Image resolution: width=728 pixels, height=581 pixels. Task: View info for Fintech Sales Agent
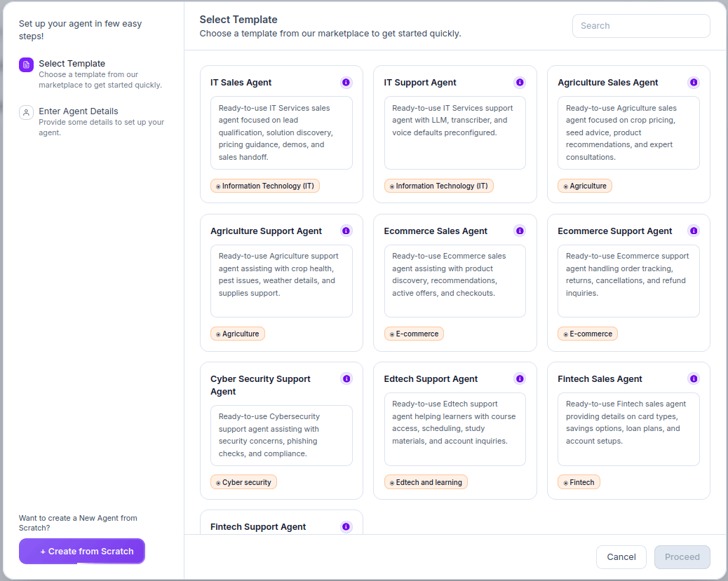(693, 378)
